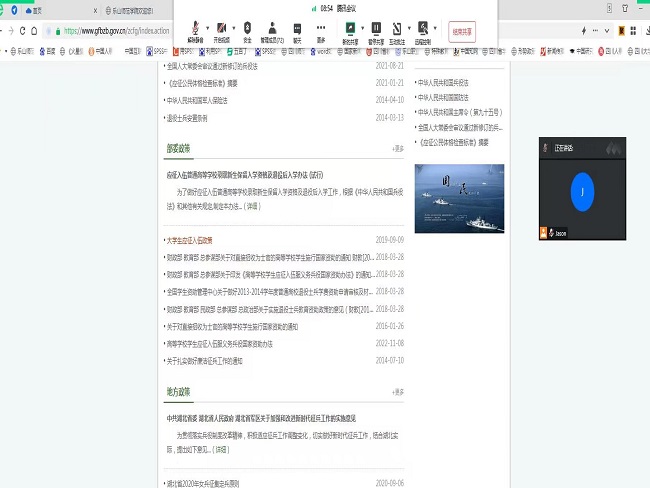This screenshot has height=488, width=650.
Task: Open 湖北省2020年女兵征集 article link
Action: 203,483
